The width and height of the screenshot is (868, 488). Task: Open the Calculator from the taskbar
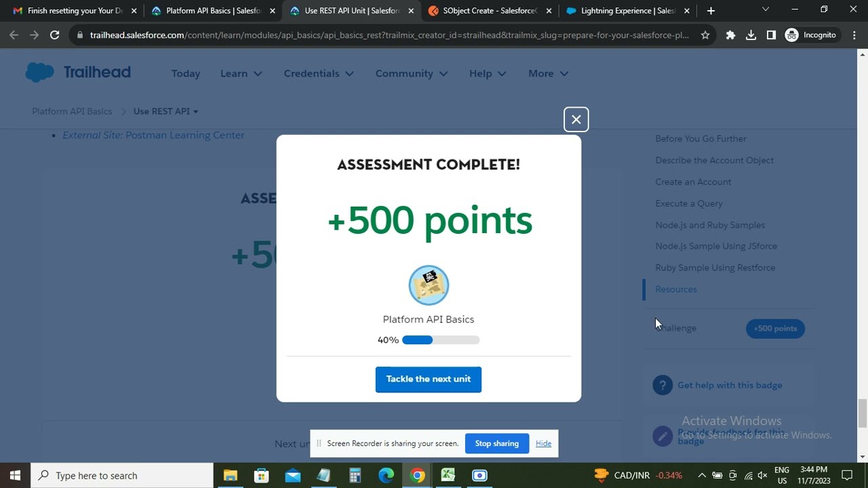click(355, 475)
